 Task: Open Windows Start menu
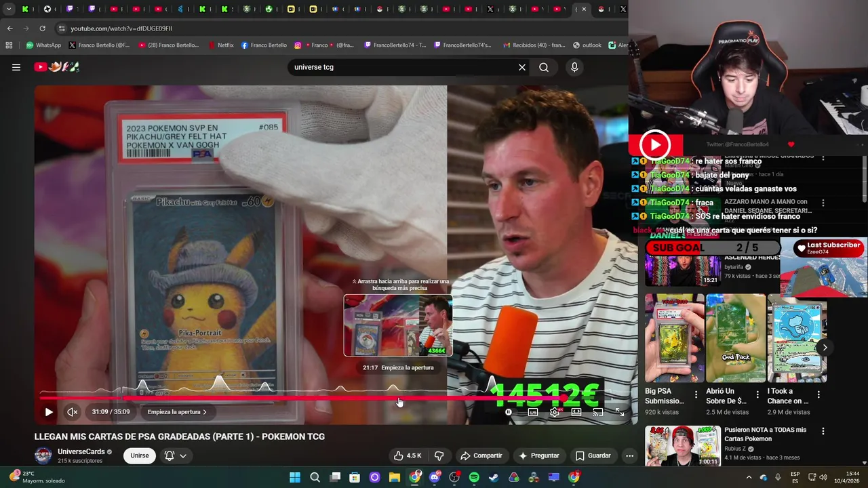point(295,477)
